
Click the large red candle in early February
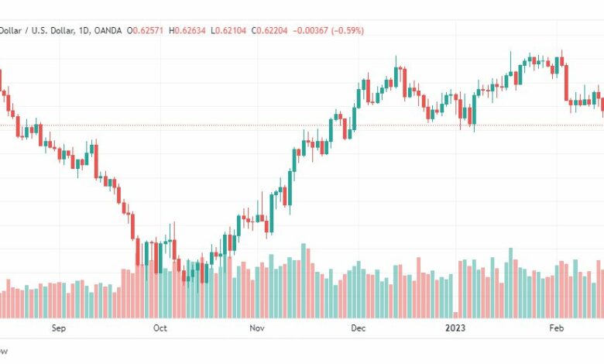566,83
